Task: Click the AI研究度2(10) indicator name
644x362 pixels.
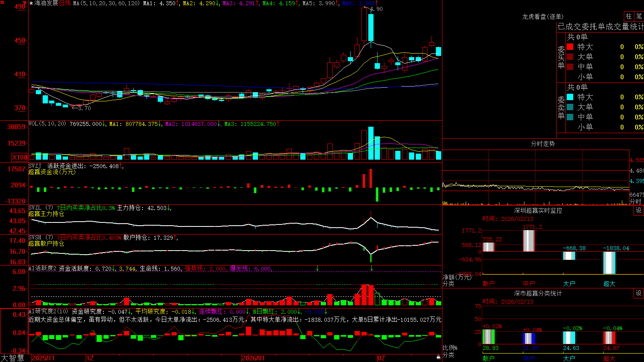Action: coord(48,311)
